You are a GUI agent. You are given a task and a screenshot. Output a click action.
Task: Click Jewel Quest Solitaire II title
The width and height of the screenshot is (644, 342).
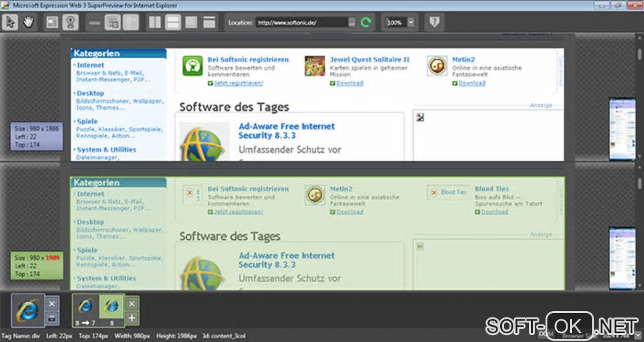[369, 59]
